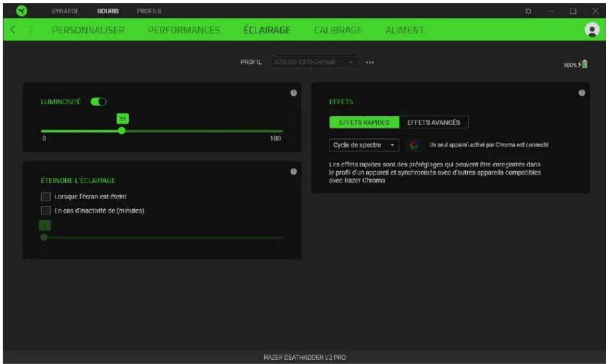This screenshot has width=606, height=364.
Task: Open Chroma Studio color wheel icon
Action: point(413,145)
